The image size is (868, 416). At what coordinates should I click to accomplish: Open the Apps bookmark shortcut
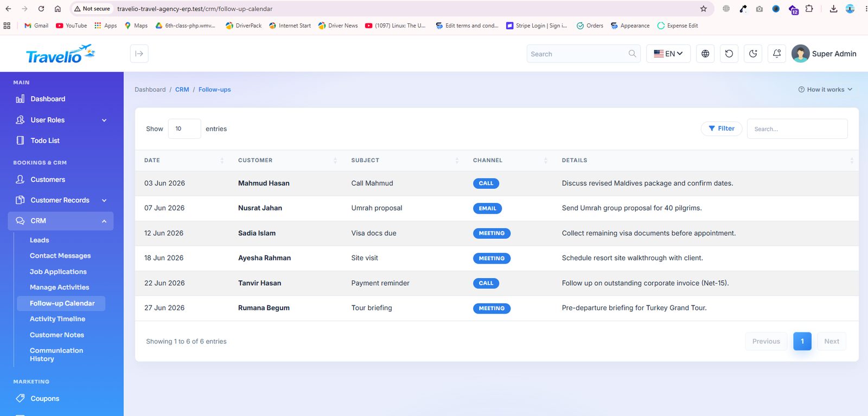[x=106, y=25]
